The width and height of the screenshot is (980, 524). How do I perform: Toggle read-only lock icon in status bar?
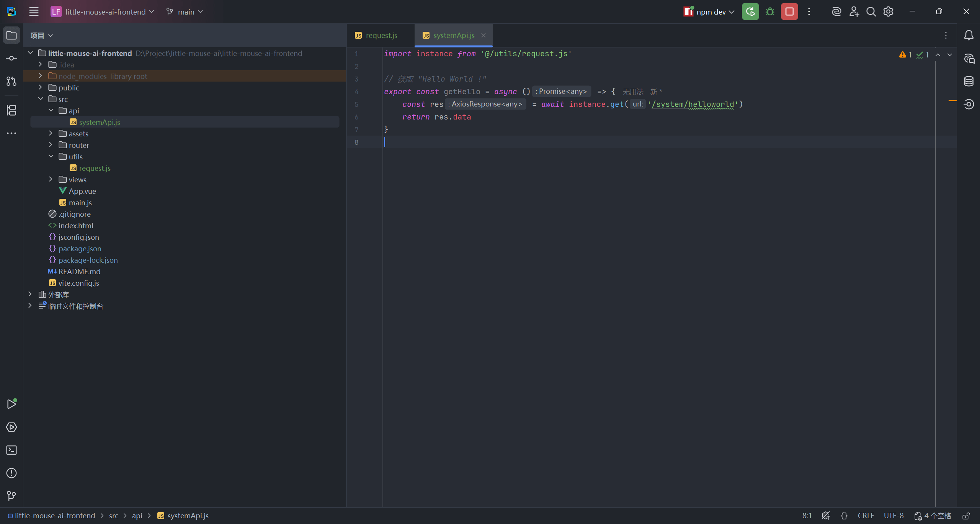[x=967, y=516]
